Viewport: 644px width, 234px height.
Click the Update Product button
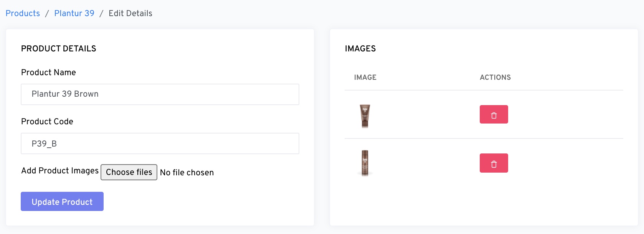[62, 201]
